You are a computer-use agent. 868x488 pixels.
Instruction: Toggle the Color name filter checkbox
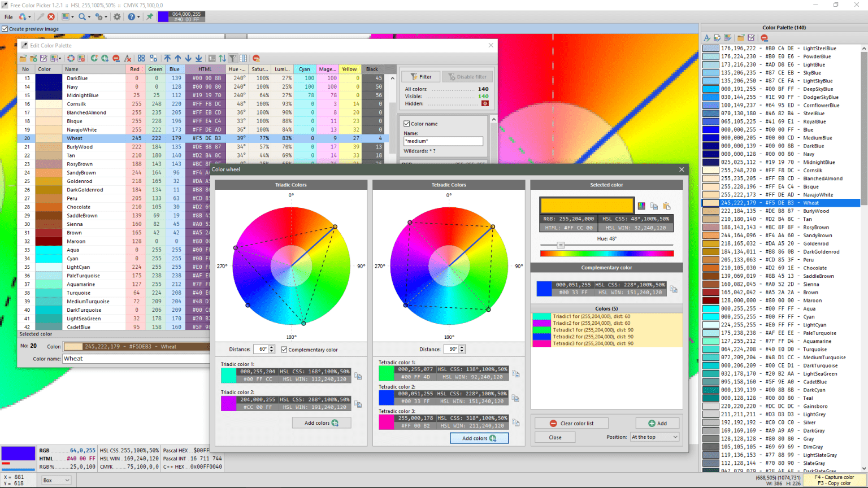tap(406, 124)
